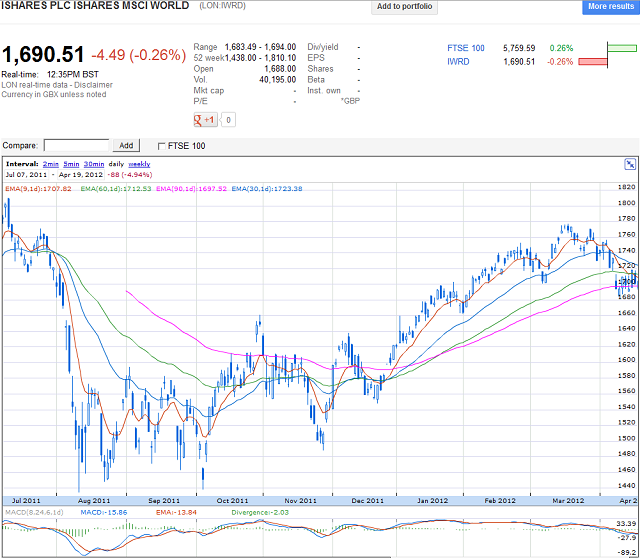Click the Oct 2011 timeline label
Viewport: 640px width, 558px height.
pyautogui.click(x=232, y=501)
